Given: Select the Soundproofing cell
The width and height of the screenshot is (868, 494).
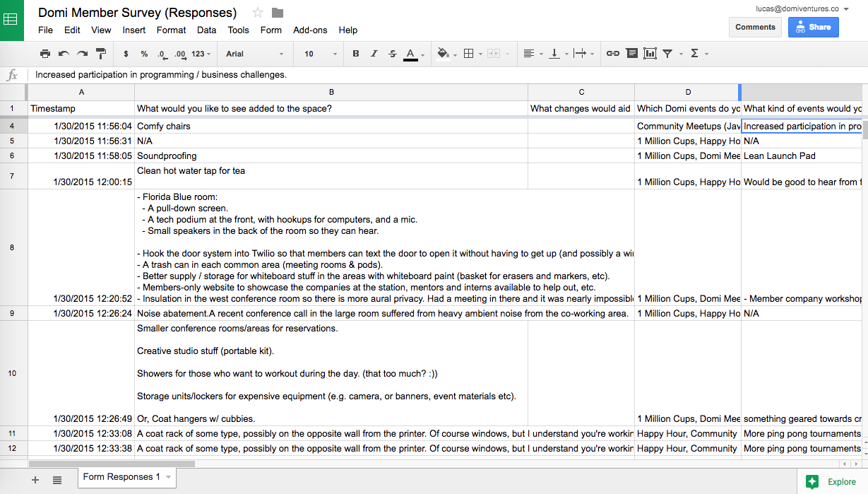Looking at the screenshot, I should click(331, 155).
